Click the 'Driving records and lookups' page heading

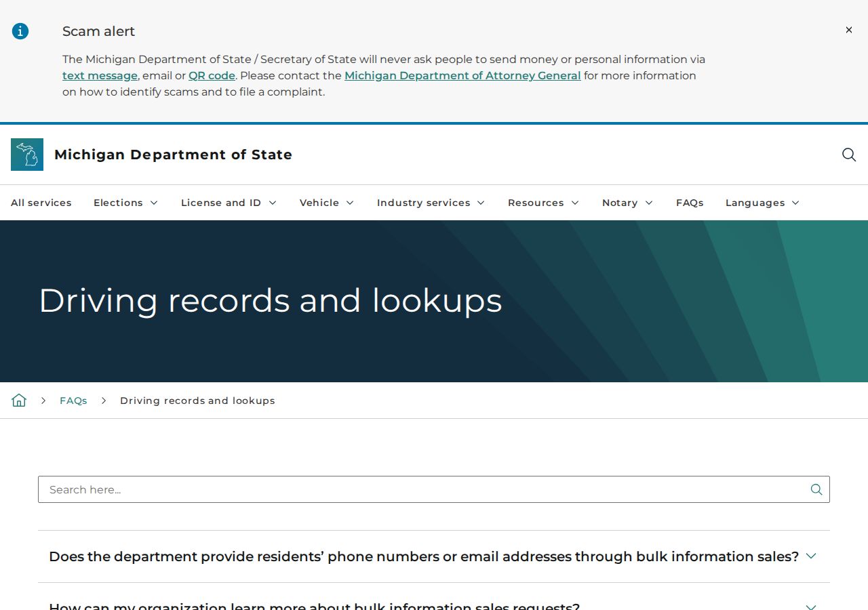pos(271,300)
